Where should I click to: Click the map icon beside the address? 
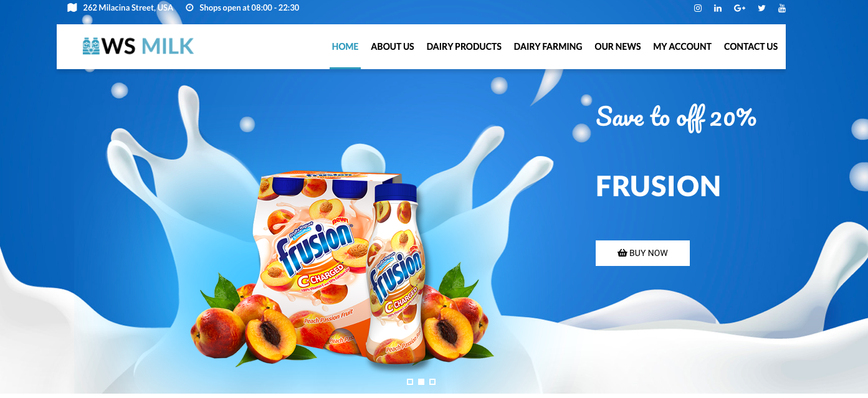point(72,8)
